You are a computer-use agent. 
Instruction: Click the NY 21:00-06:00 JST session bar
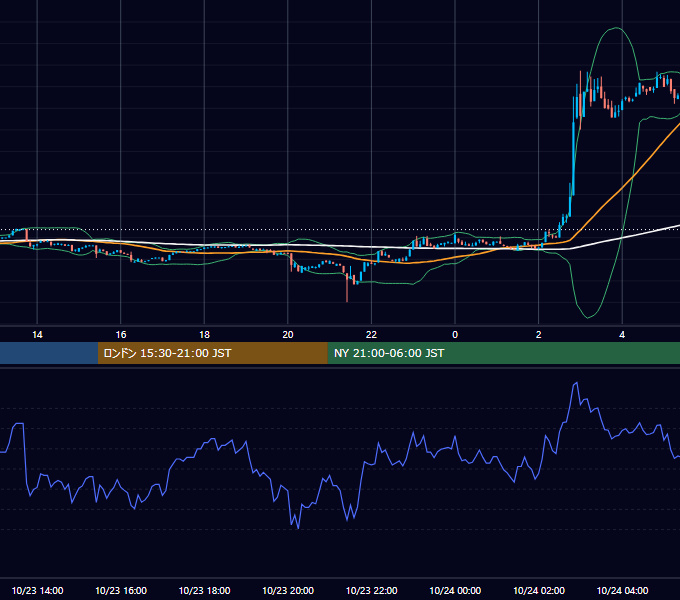point(503,353)
